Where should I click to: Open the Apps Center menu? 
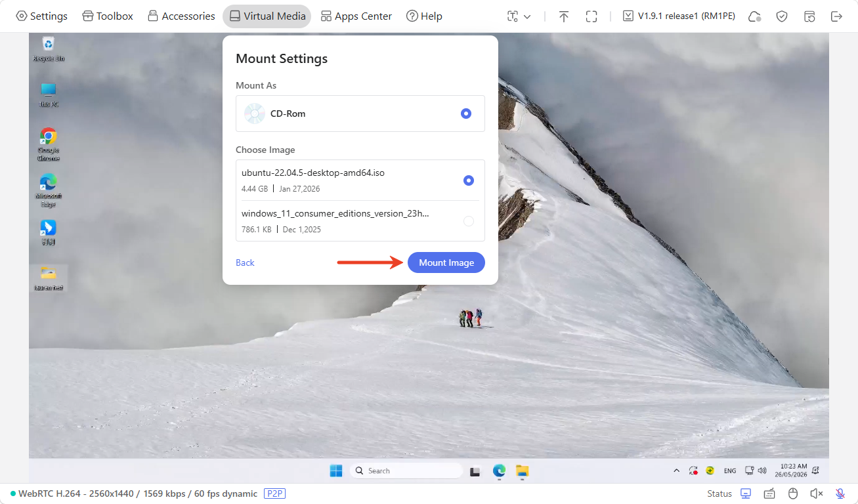coord(356,16)
